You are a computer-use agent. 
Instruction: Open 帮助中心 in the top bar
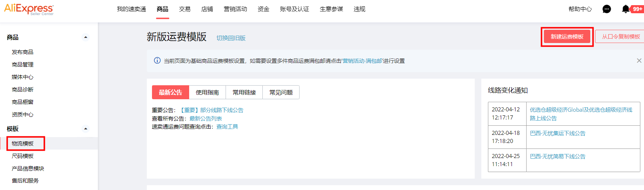tap(580, 9)
